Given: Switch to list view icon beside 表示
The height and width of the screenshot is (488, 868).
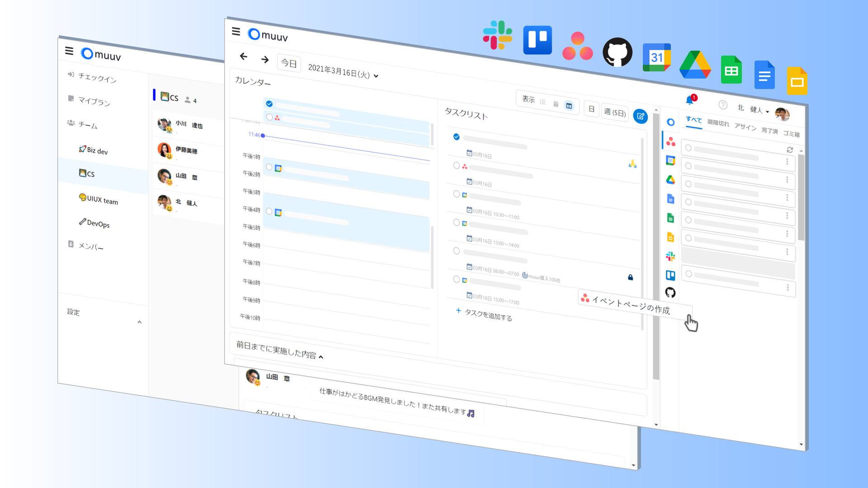Looking at the screenshot, I should pyautogui.click(x=542, y=102).
